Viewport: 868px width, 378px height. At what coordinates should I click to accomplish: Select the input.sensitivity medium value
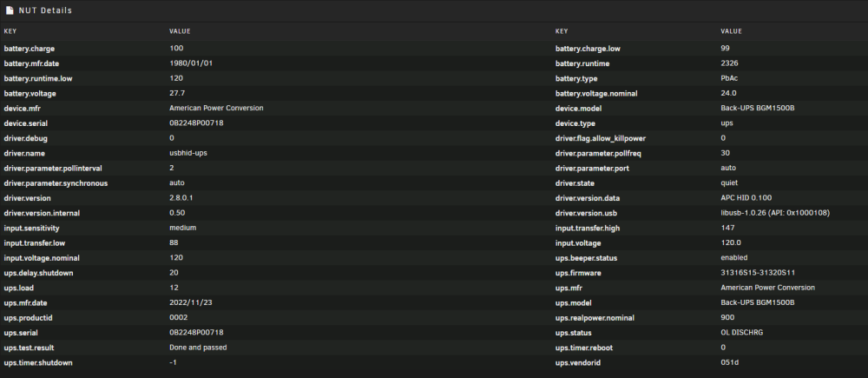(182, 228)
